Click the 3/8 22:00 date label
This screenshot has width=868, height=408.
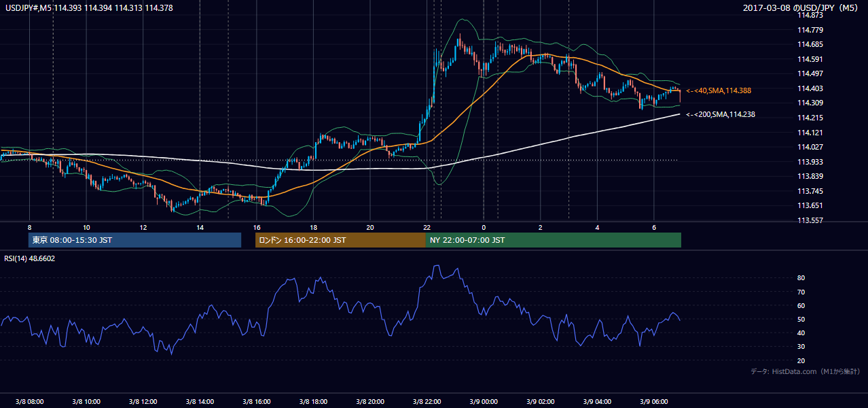pyautogui.click(x=427, y=402)
